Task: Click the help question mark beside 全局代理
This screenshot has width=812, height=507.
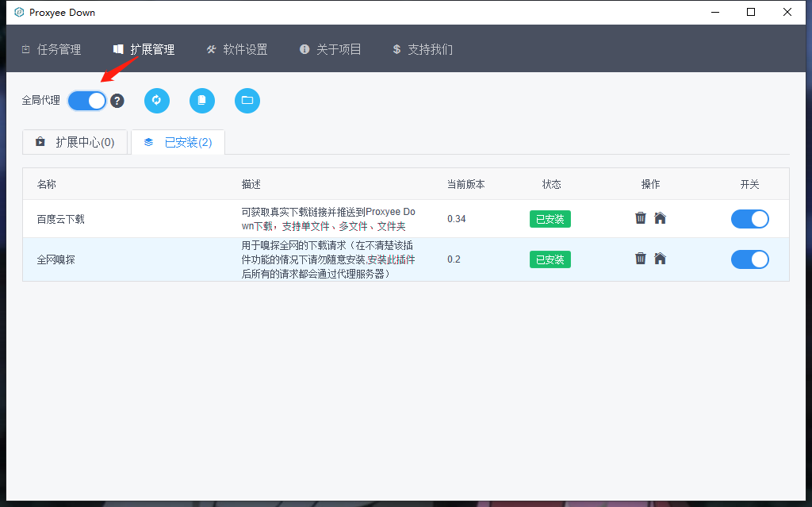Action: tap(117, 101)
